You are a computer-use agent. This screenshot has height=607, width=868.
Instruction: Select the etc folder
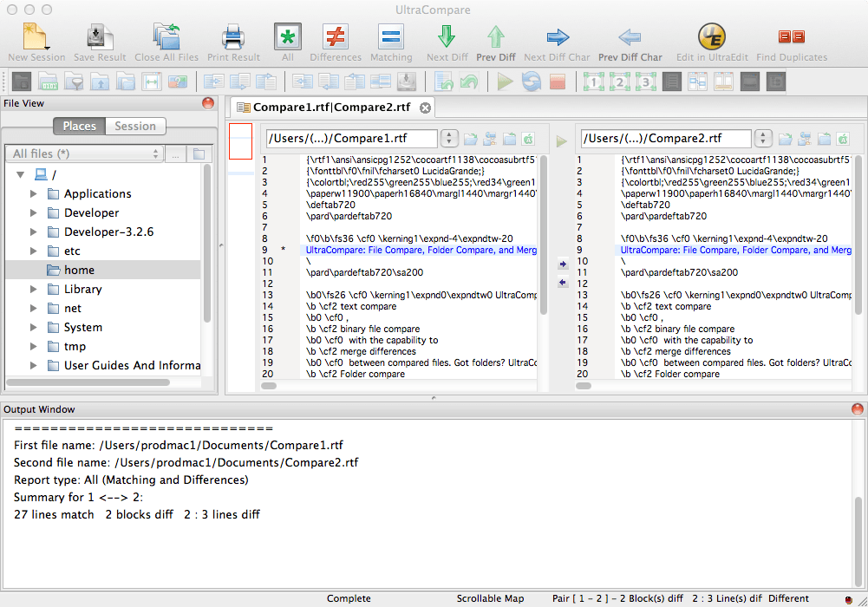[103, 251]
